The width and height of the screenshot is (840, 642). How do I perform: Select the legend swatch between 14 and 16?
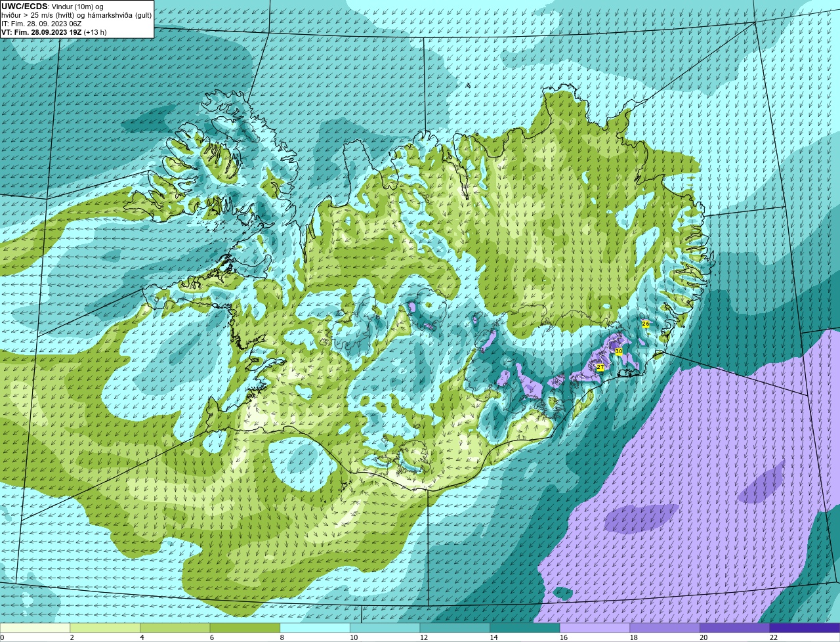click(x=525, y=628)
